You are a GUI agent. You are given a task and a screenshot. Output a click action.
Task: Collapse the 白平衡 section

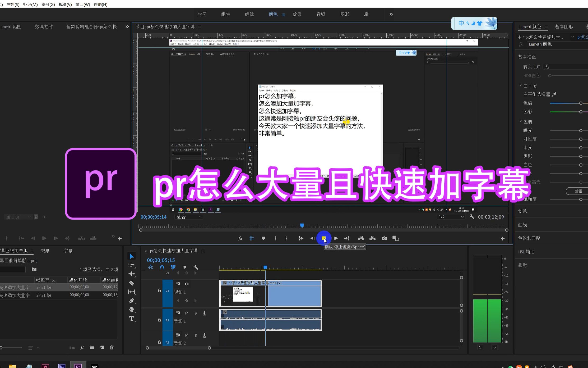520,86
